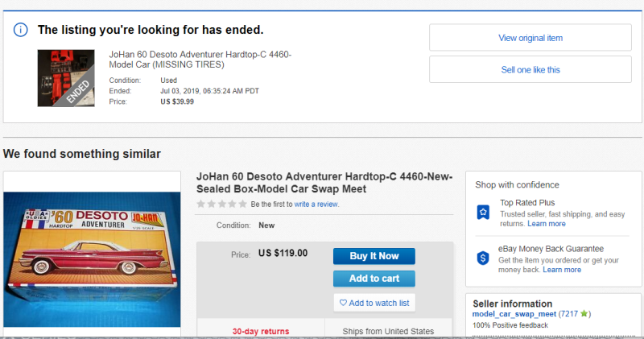The image size is (644, 339).
Task: Click the Money Back Guarantee shield icon
Action: coord(483,258)
